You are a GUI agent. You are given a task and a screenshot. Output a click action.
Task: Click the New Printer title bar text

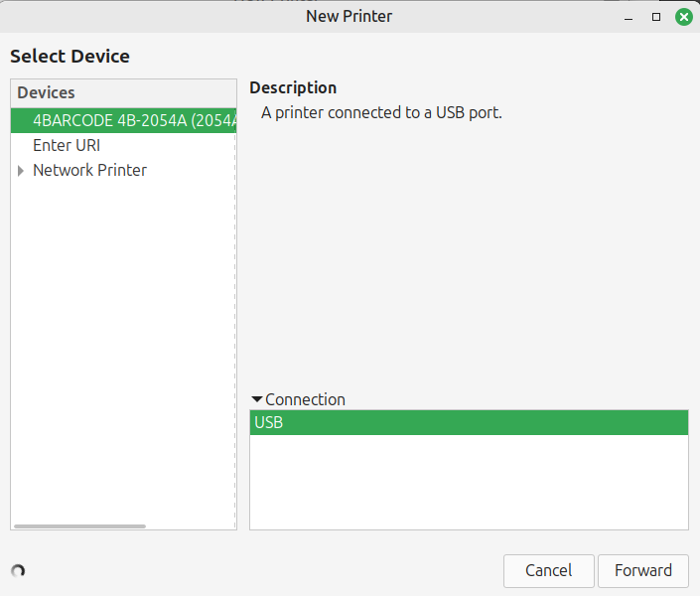click(350, 16)
